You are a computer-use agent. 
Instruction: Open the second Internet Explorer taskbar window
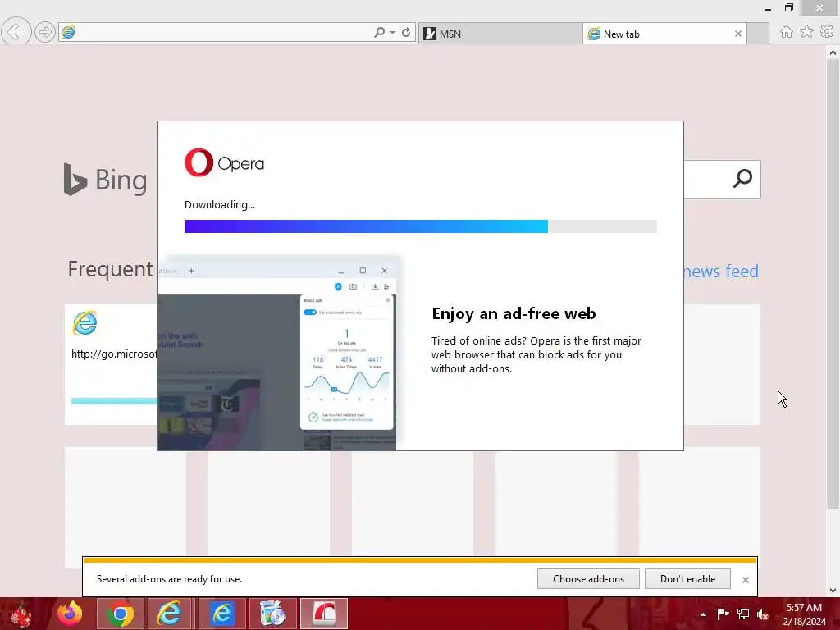pos(221,614)
